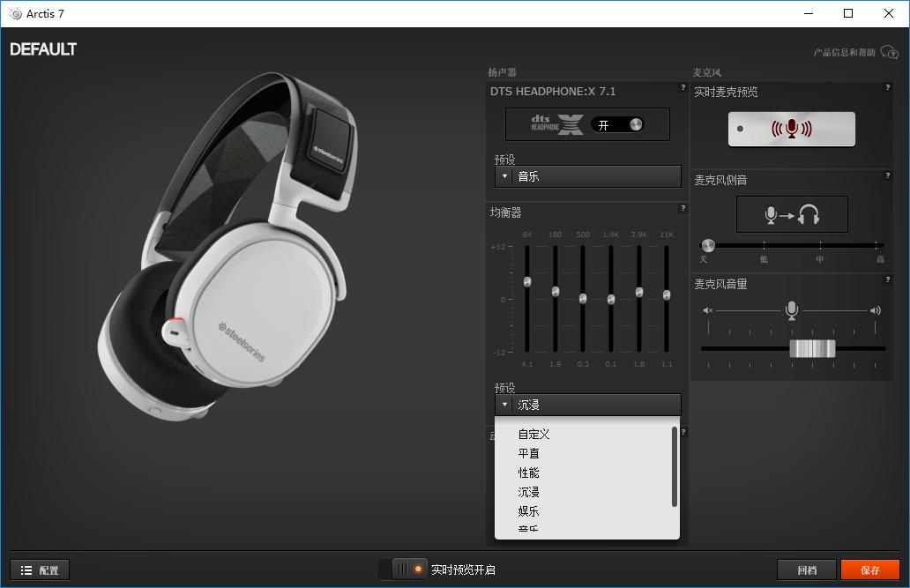Open the speaker preset dropdown showing 音乐
Image resolution: width=910 pixels, height=588 pixels.
coord(587,176)
